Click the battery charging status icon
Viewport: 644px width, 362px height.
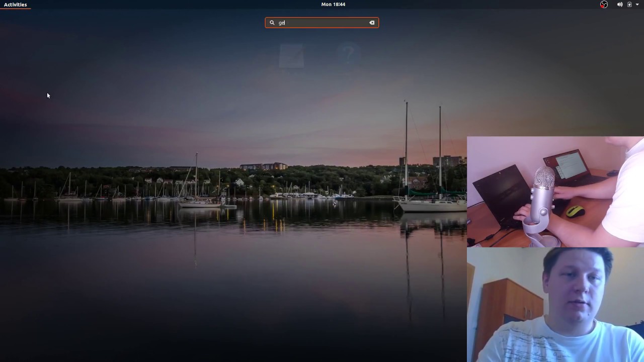629,5
